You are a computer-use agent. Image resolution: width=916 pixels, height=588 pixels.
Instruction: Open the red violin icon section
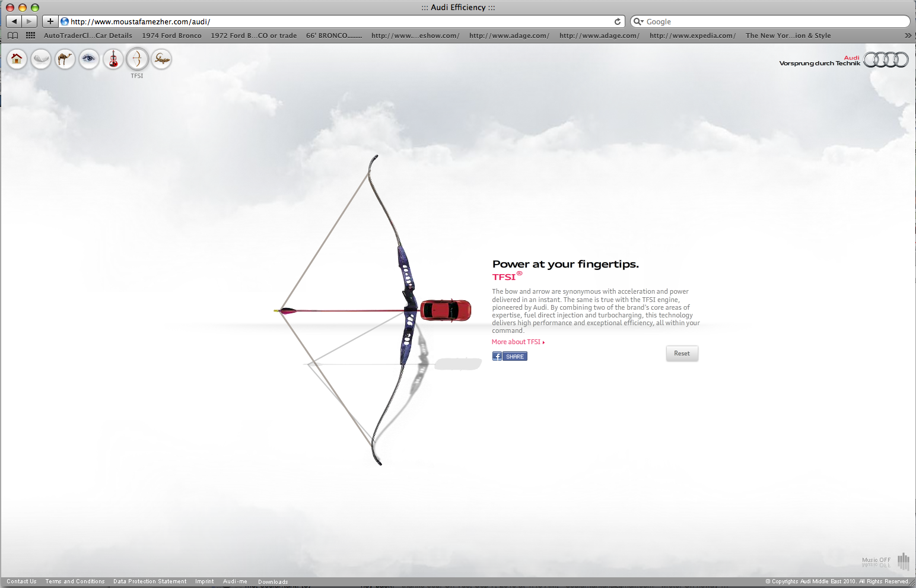click(x=113, y=59)
